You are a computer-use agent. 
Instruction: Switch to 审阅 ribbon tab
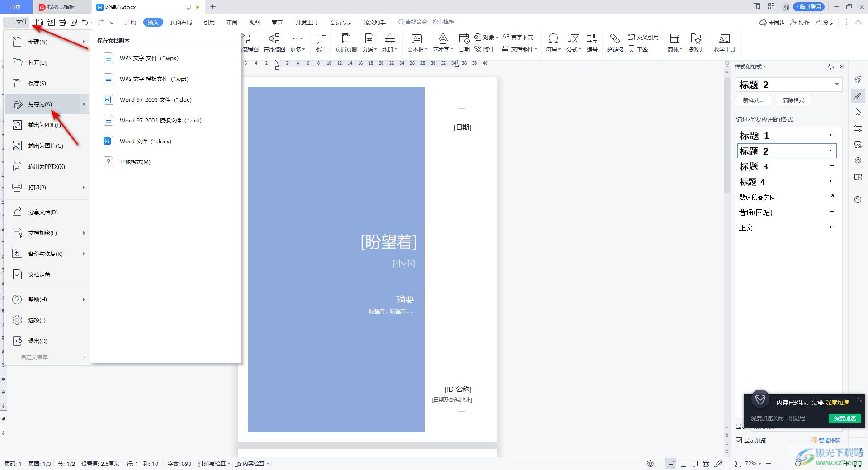pyautogui.click(x=232, y=22)
